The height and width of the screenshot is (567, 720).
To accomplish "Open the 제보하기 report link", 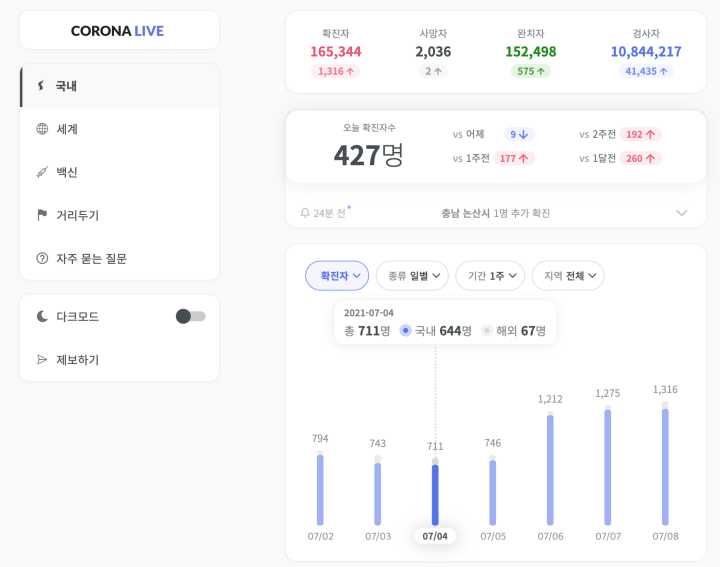I will click(x=119, y=359).
